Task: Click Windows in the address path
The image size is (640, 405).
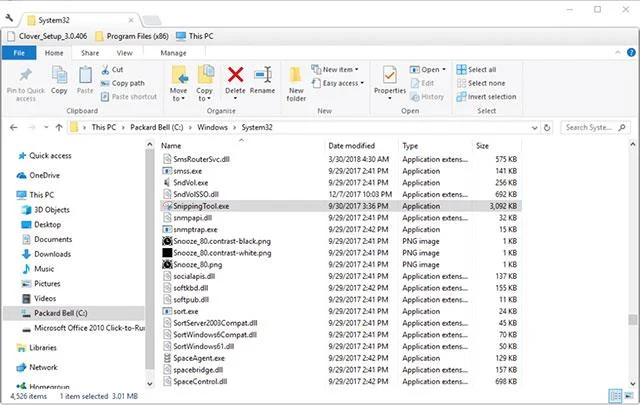Action: pos(212,127)
